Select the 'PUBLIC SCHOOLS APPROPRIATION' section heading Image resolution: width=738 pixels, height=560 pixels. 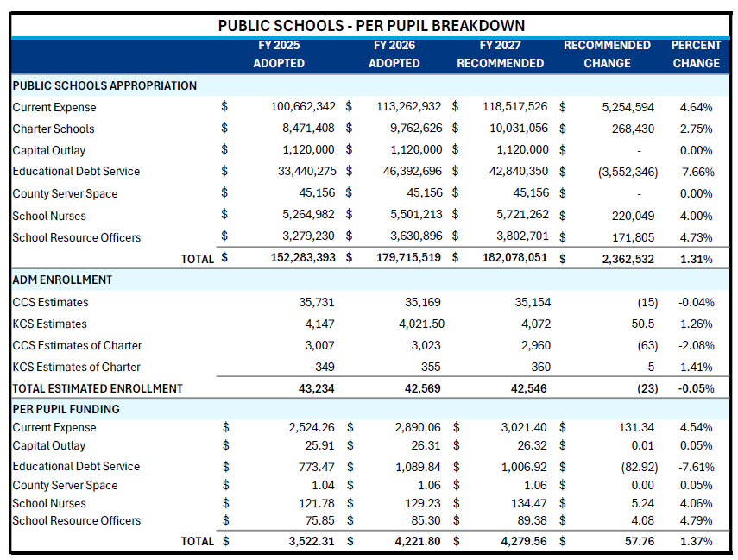104,85
